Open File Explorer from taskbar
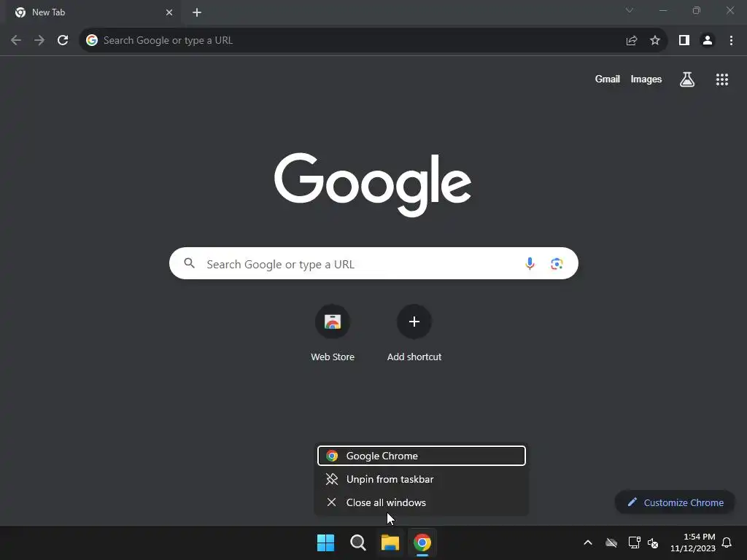The width and height of the screenshot is (747, 560). click(x=390, y=542)
